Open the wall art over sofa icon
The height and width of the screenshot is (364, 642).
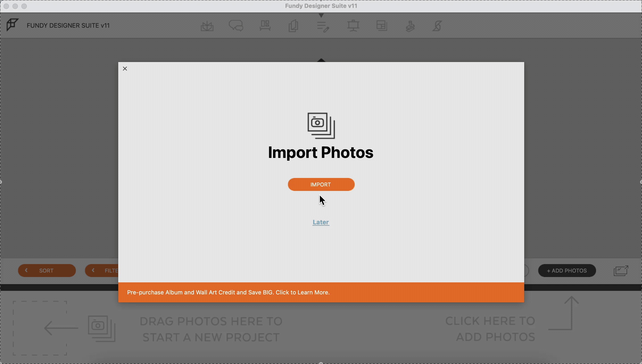265,26
